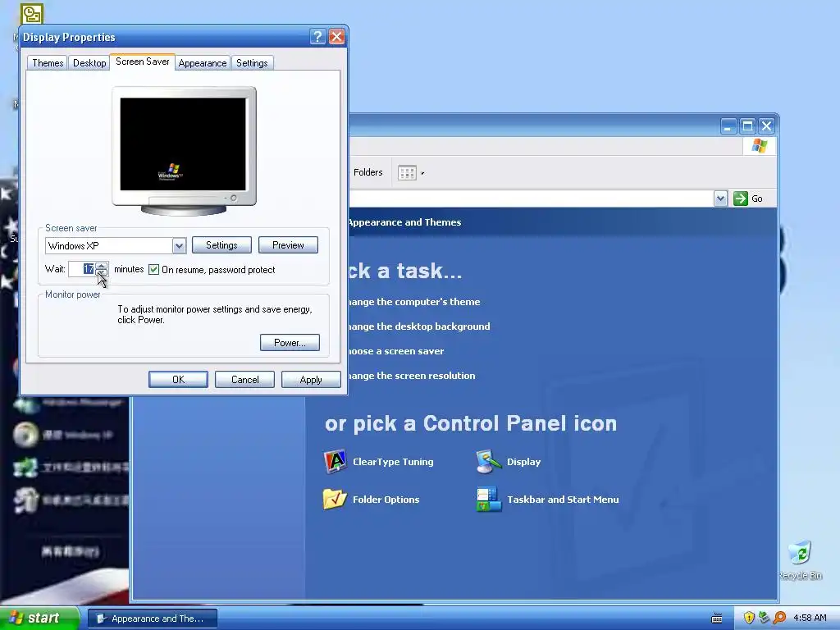Expand the address bar dropdown arrow

point(720,199)
